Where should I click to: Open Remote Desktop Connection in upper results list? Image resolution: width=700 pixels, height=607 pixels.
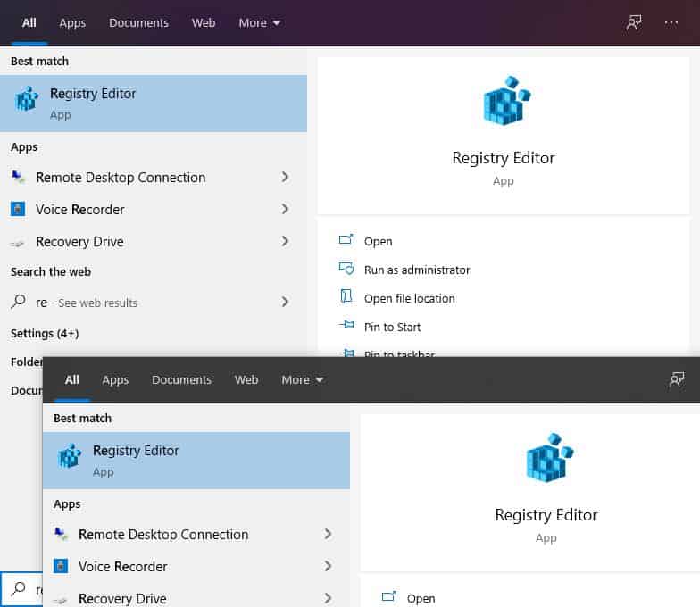154,178
